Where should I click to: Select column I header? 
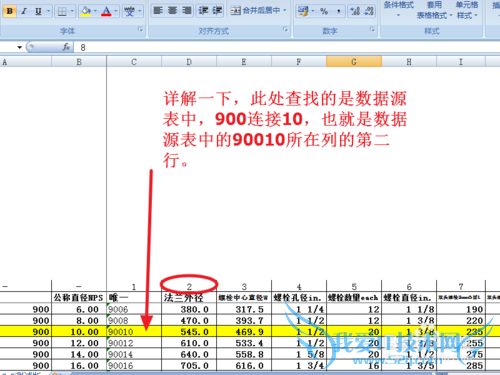click(461, 62)
